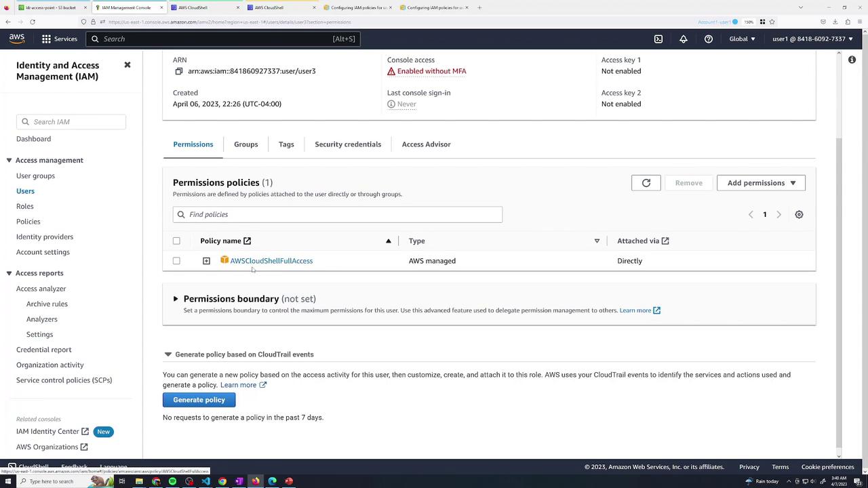Open the Global region dropdown

tap(742, 39)
